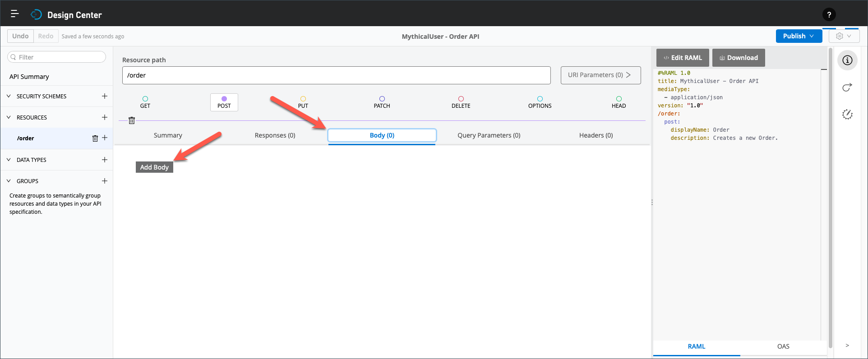Click the MythicalUser - Order API title
The image size is (868, 359).
pyautogui.click(x=440, y=37)
